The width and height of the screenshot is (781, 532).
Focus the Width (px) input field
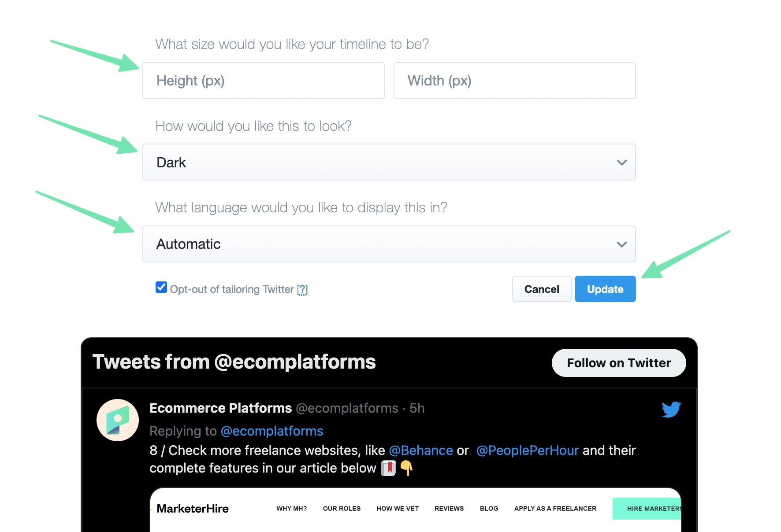coord(514,81)
